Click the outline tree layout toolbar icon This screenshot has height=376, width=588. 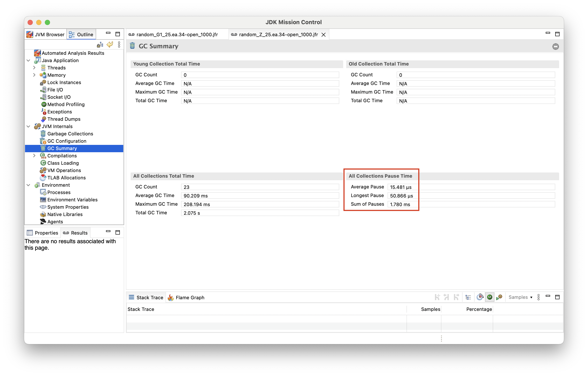click(100, 44)
